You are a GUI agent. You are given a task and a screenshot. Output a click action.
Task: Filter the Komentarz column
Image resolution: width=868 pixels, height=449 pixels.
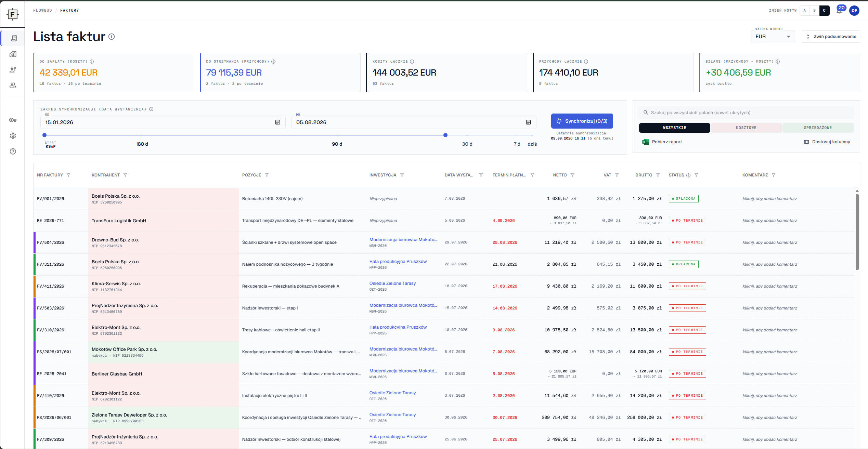[774, 175]
